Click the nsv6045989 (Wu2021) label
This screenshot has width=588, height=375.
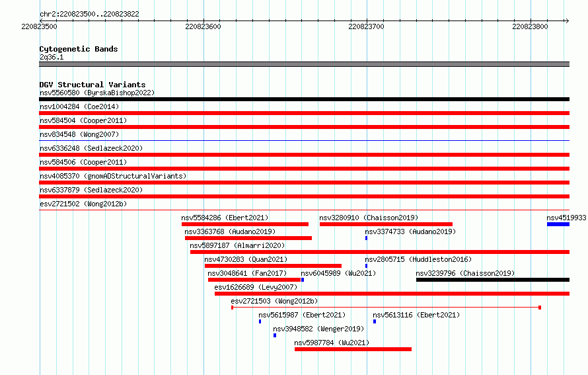(338, 273)
